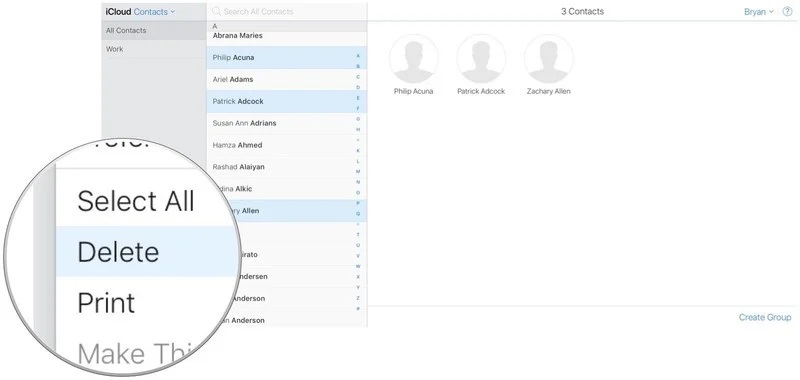800x380 pixels.
Task: Select Ariel Adams in the contact list
Action: (287, 80)
